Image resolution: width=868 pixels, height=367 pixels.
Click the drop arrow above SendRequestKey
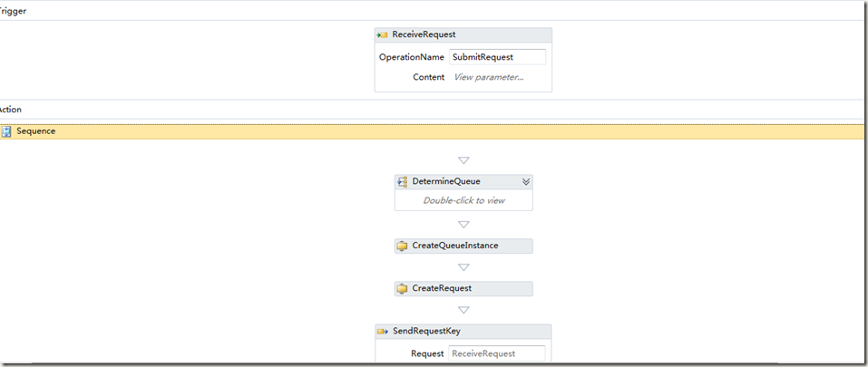463,310
